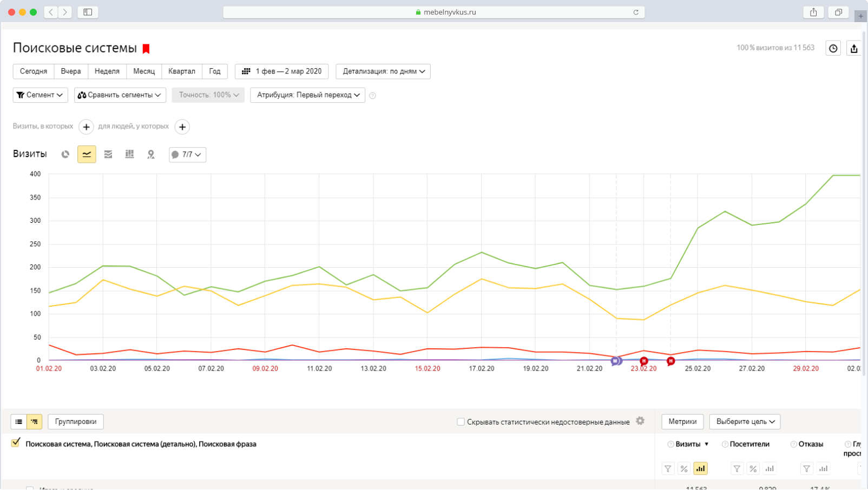
Task: Click the Метрики button
Action: [682, 421]
